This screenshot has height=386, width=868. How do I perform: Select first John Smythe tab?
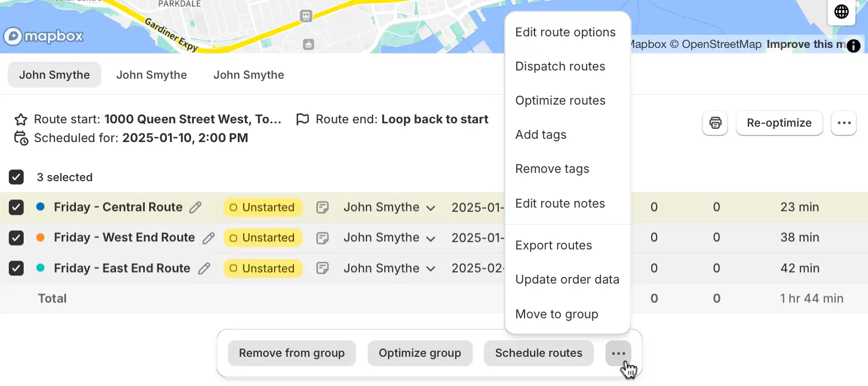pyautogui.click(x=54, y=75)
